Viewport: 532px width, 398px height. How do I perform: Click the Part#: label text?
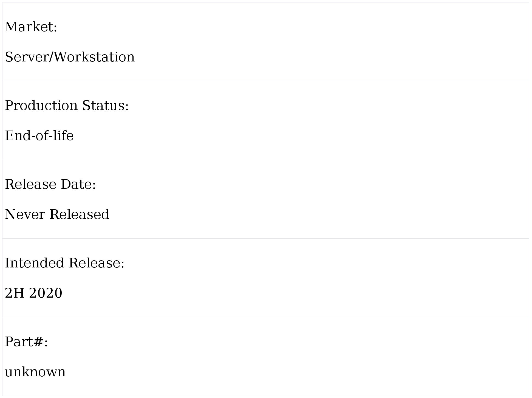26,342
